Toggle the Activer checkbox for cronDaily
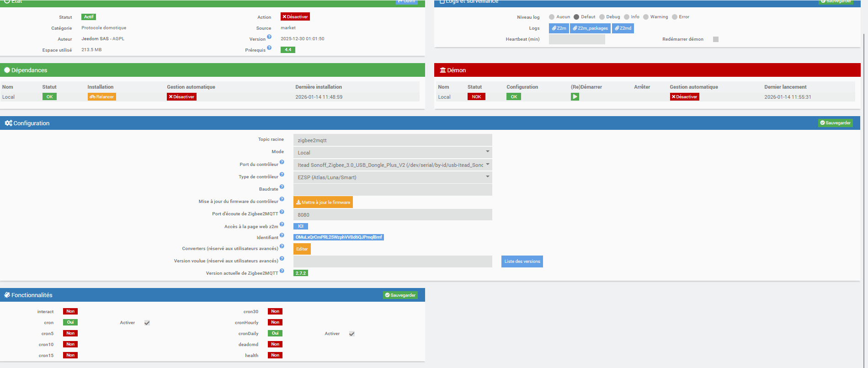 [x=352, y=334]
